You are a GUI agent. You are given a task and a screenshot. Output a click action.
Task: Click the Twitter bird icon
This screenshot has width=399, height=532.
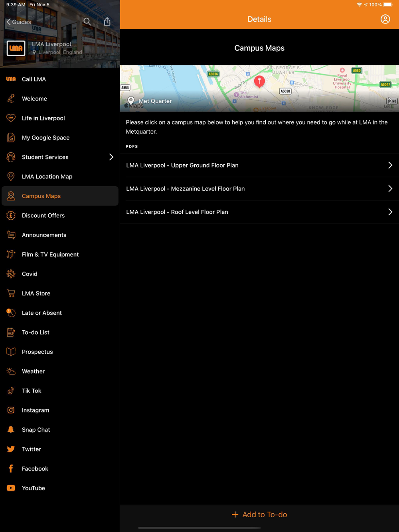[11, 449]
